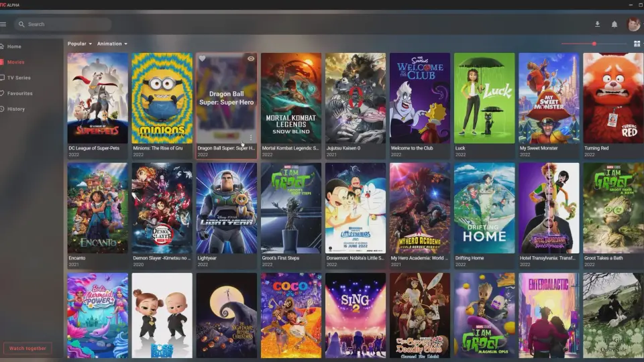Image resolution: width=644 pixels, height=362 pixels.
Task: Toggle the watched eye icon on Dragon Ball Super
Action: (250, 59)
